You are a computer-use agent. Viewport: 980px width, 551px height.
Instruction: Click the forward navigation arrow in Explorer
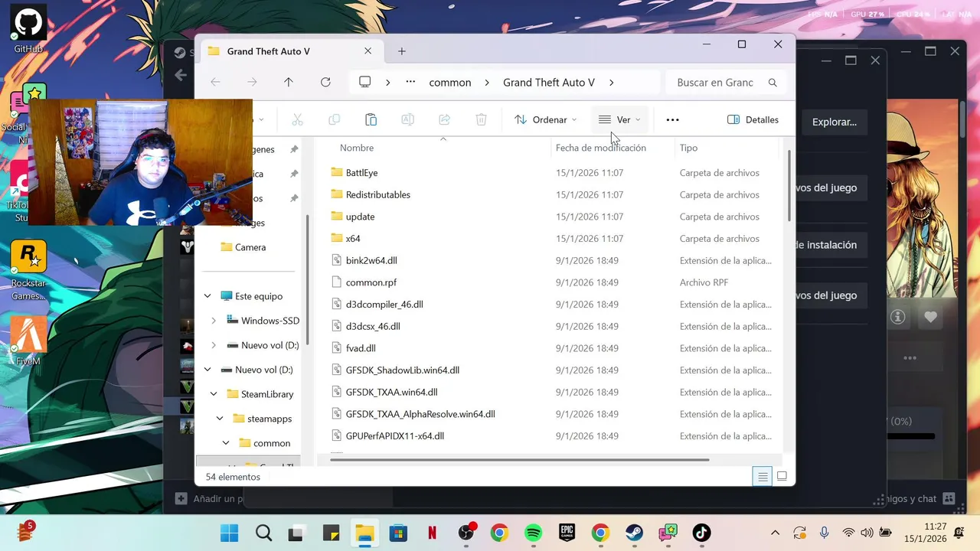pos(252,82)
